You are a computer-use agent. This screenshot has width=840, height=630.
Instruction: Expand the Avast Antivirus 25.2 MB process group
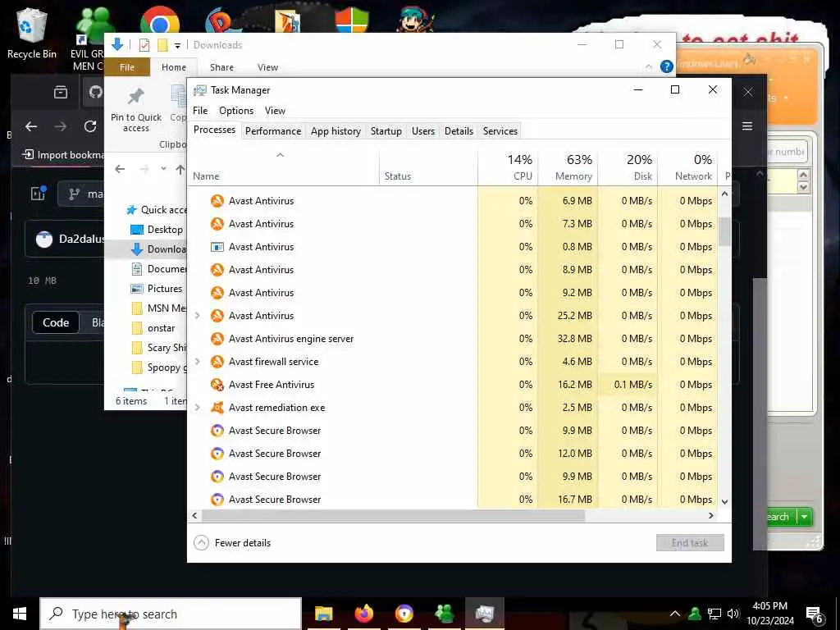(x=197, y=316)
